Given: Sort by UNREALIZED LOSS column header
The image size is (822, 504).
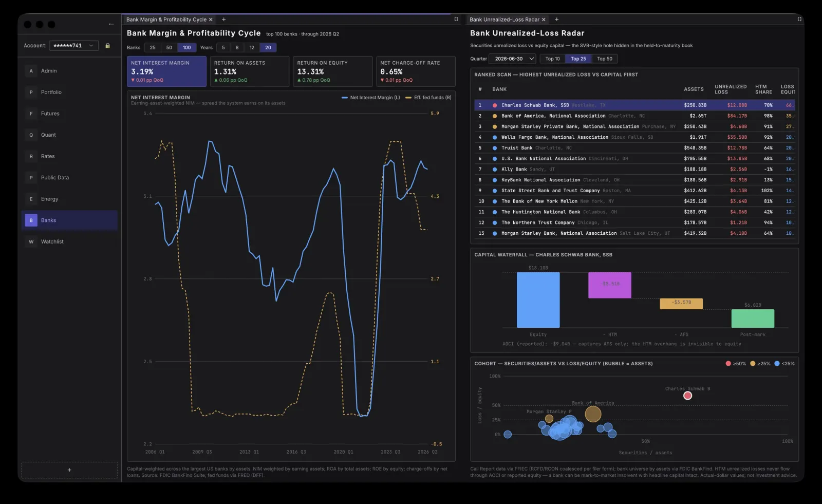Looking at the screenshot, I should 731,89.
